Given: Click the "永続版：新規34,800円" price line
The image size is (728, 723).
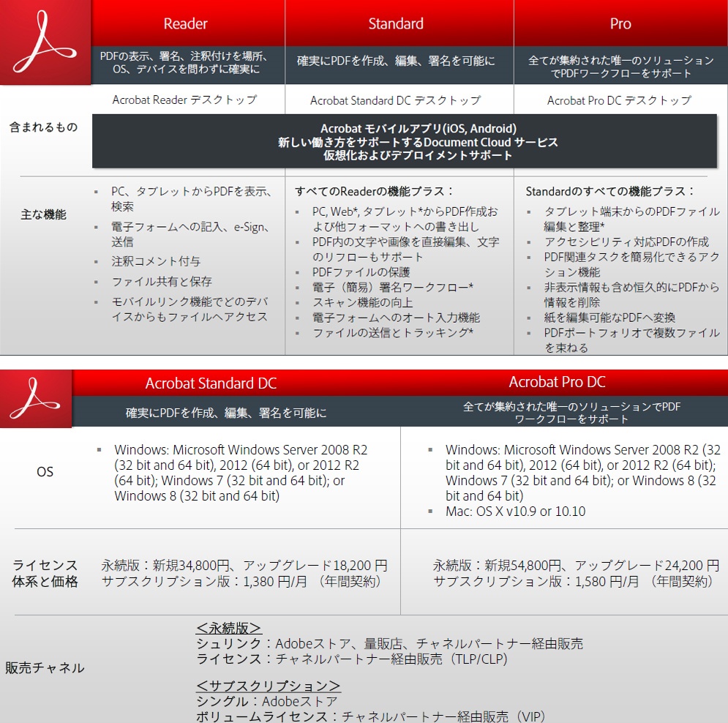Looking at the screenshot, I should pyautogui.click(x=244, y=565).
